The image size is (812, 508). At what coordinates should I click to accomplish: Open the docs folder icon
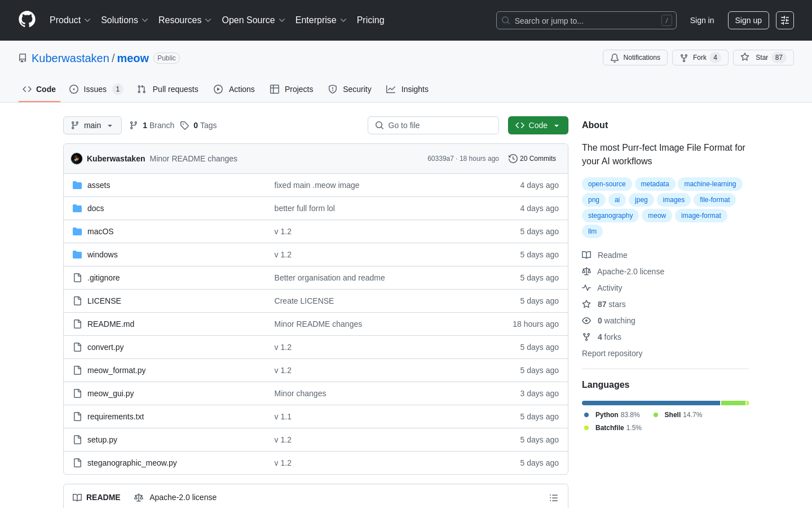tap(77, 208)
